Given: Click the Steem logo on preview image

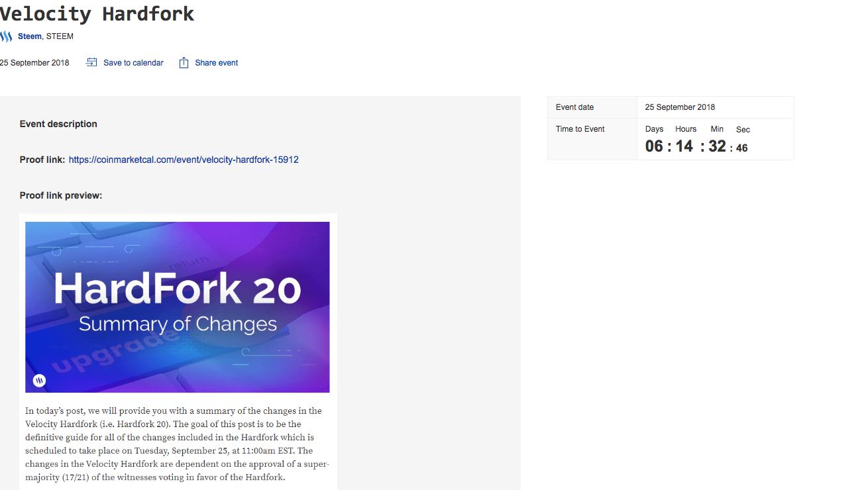Looking at the screenshot, I should [40, 380].
